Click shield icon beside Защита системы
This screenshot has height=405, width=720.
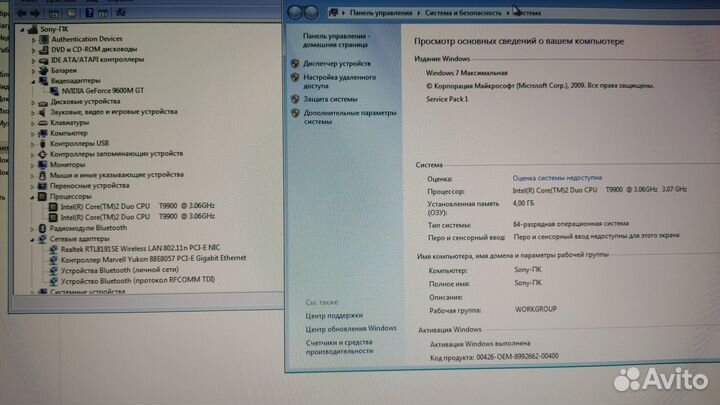coord(295,99)
